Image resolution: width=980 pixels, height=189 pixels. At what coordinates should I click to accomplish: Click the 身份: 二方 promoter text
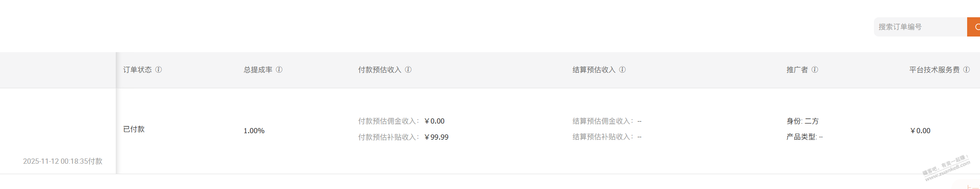click(x=802, y=121)
